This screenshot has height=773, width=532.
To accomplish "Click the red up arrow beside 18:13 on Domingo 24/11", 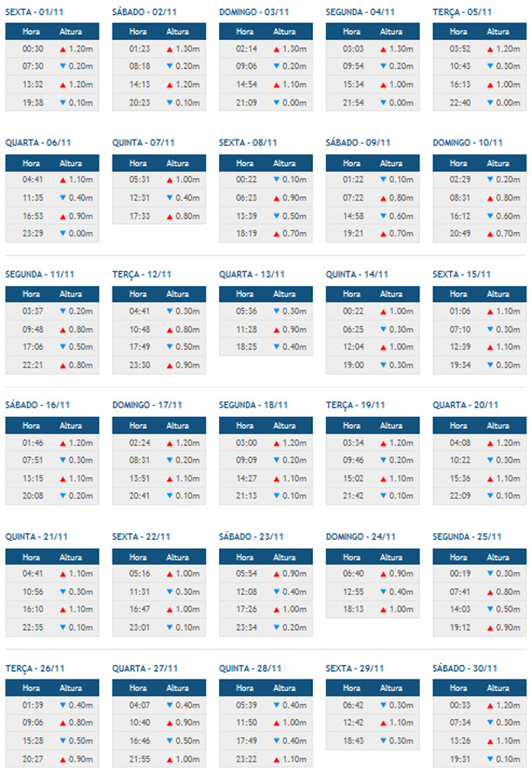I will pos(384,609).
